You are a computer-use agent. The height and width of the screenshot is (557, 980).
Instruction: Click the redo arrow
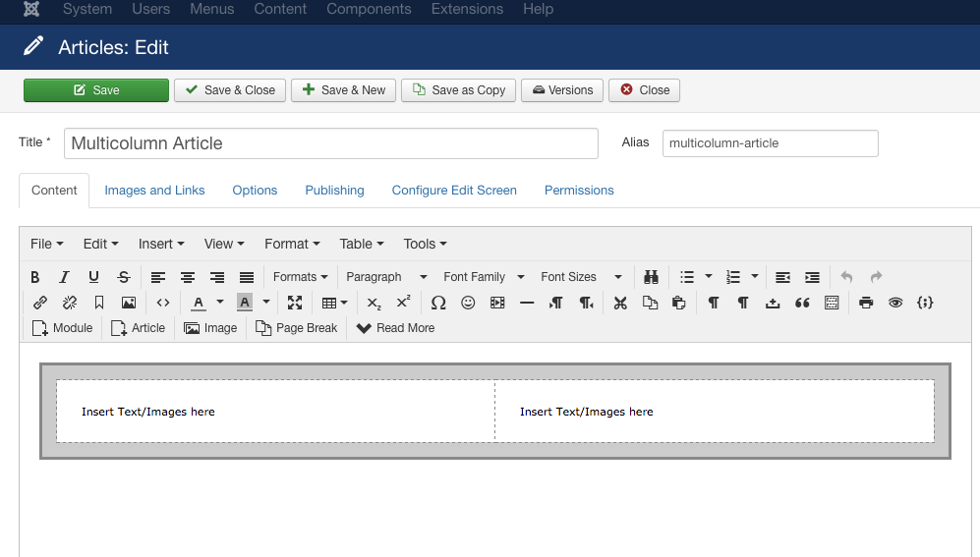(x=876, y=277)
